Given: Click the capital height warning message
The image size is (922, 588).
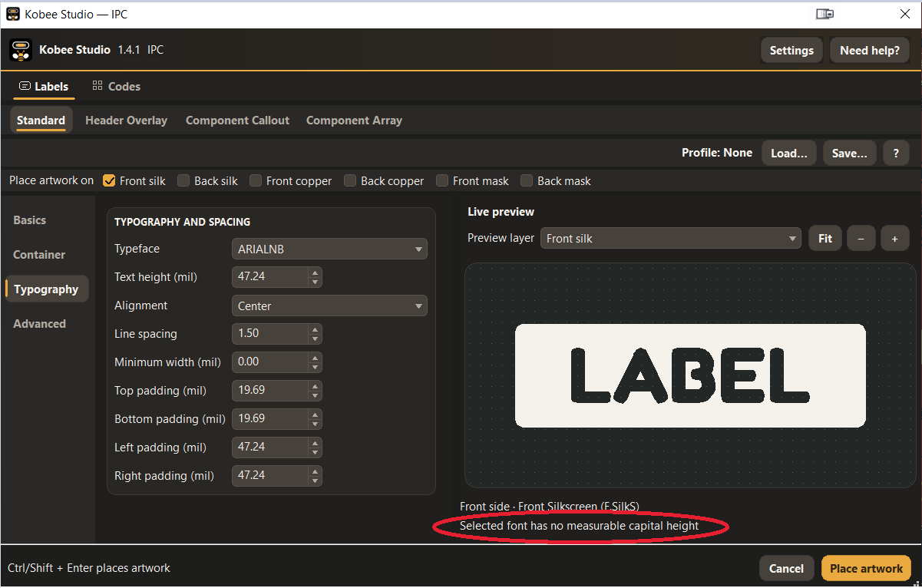Looking at the screenshot, I should point(579,526).
